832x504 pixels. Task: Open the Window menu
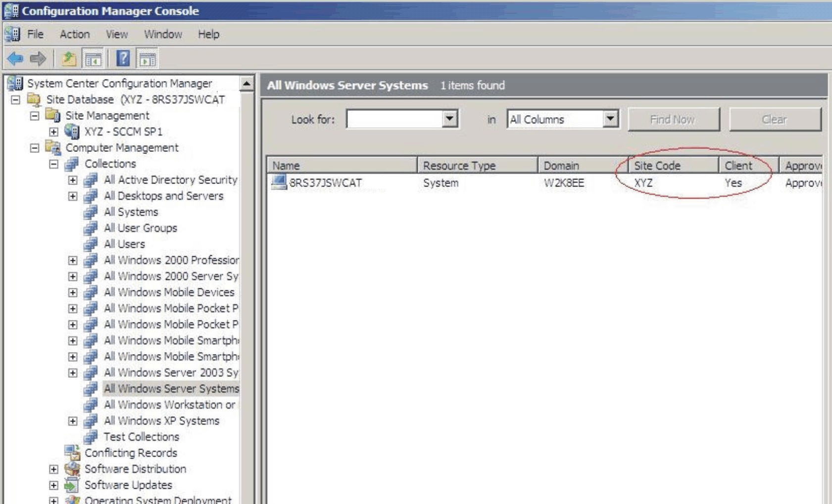coord(163,34)
